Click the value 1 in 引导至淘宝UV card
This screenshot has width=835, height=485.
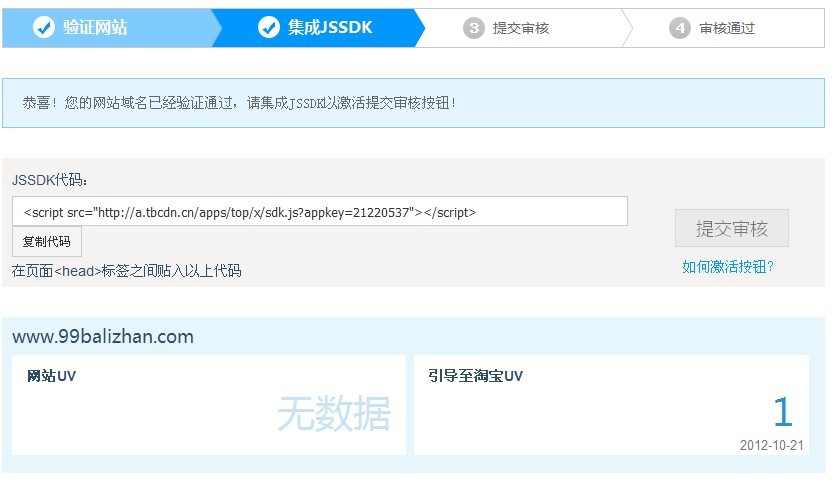[783, 412]
